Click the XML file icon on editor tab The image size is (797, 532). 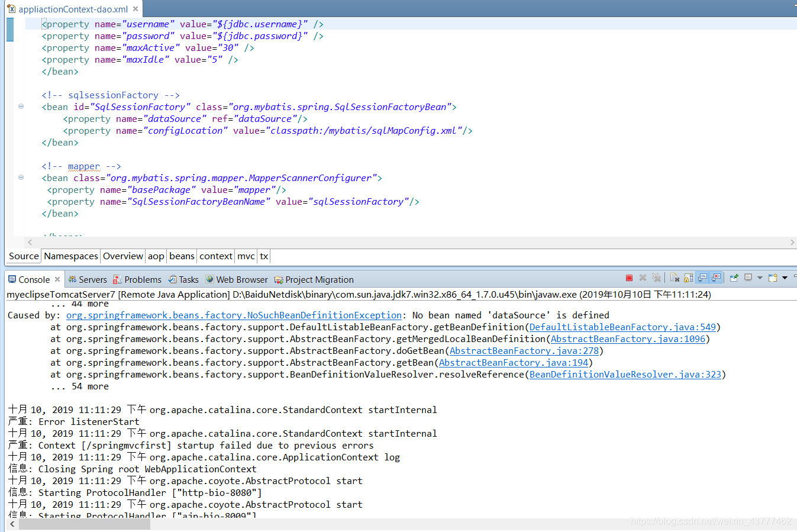(x=11, y=9)
